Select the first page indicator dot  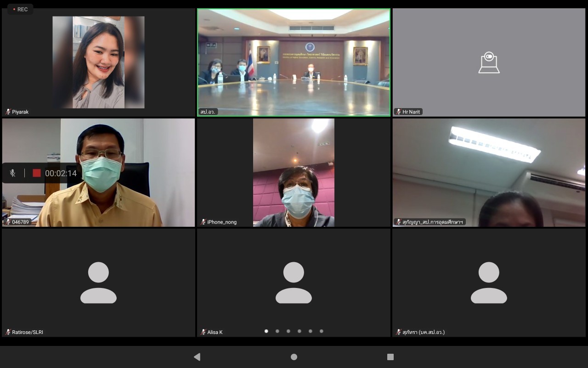pyautogui.click(x=266, y=331)
